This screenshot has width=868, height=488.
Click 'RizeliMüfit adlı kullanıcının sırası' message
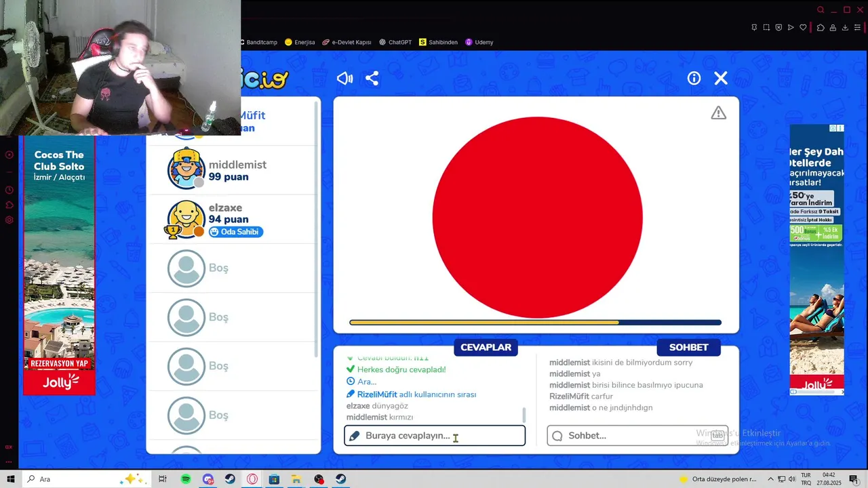411,394
